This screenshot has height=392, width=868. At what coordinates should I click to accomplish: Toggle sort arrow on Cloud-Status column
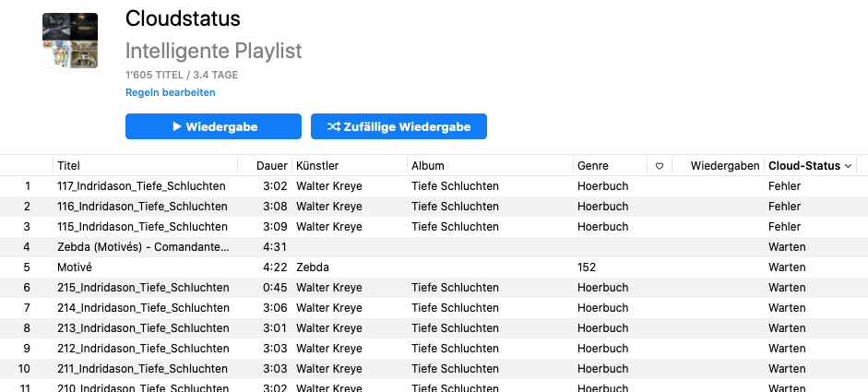(849, 166)
